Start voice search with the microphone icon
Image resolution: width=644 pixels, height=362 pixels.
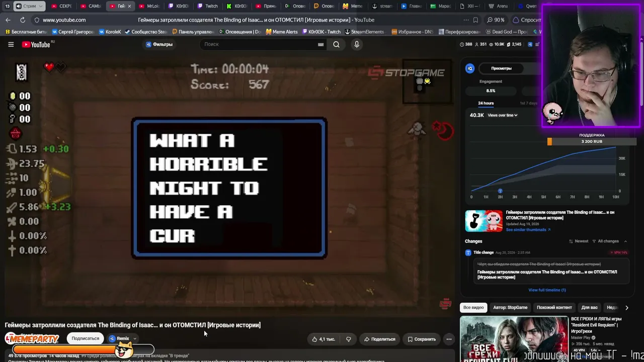(357, 44)
